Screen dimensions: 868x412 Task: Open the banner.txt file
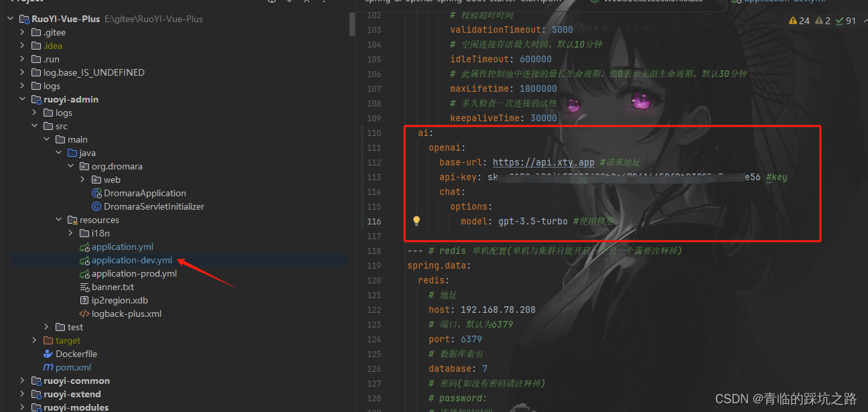(x=112, y=287)
